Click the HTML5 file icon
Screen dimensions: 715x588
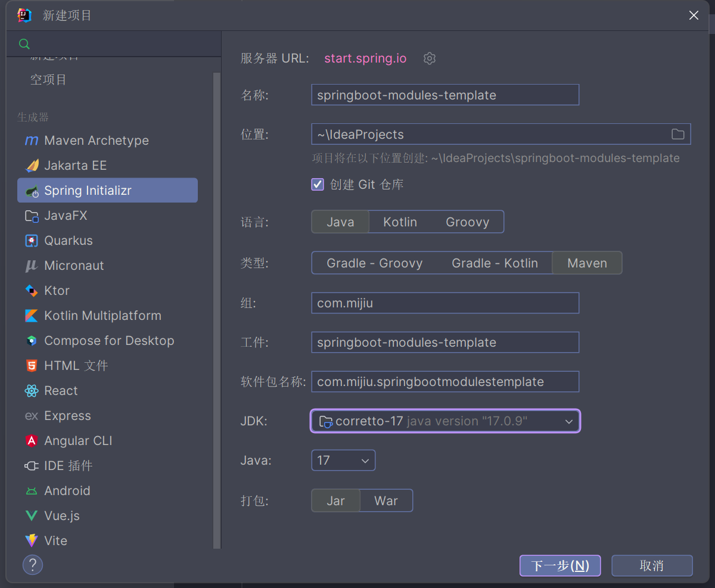point(32,366)
